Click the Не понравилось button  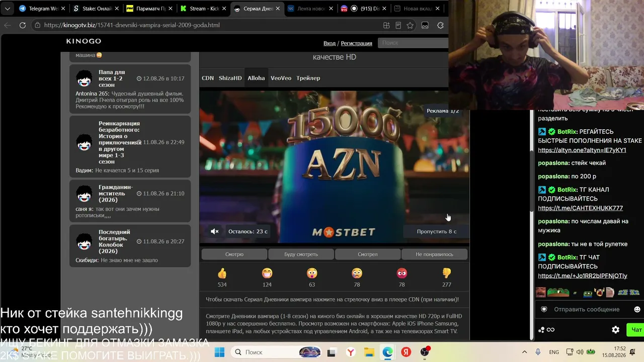click(x=434, y=254)
